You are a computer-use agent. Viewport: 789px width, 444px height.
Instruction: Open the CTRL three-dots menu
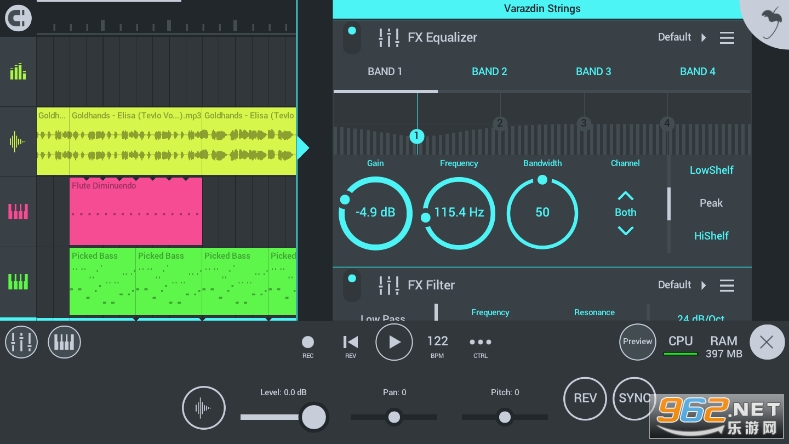point(480,341)
